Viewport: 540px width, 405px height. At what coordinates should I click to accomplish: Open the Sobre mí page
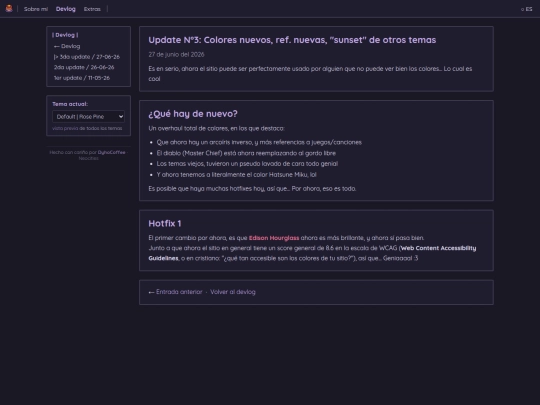(x=36, y=9)
